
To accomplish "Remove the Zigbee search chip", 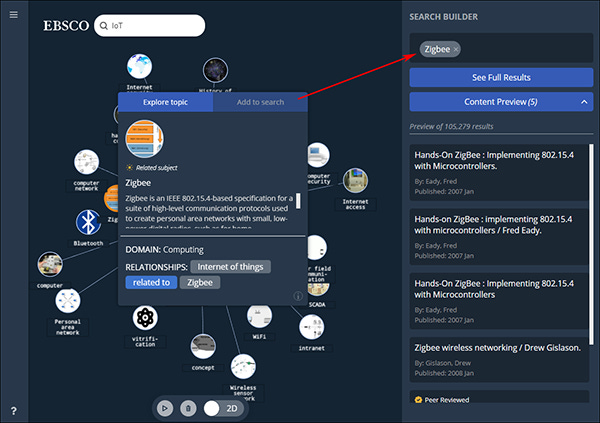I will pyautogui.click(x=456, y=49).
